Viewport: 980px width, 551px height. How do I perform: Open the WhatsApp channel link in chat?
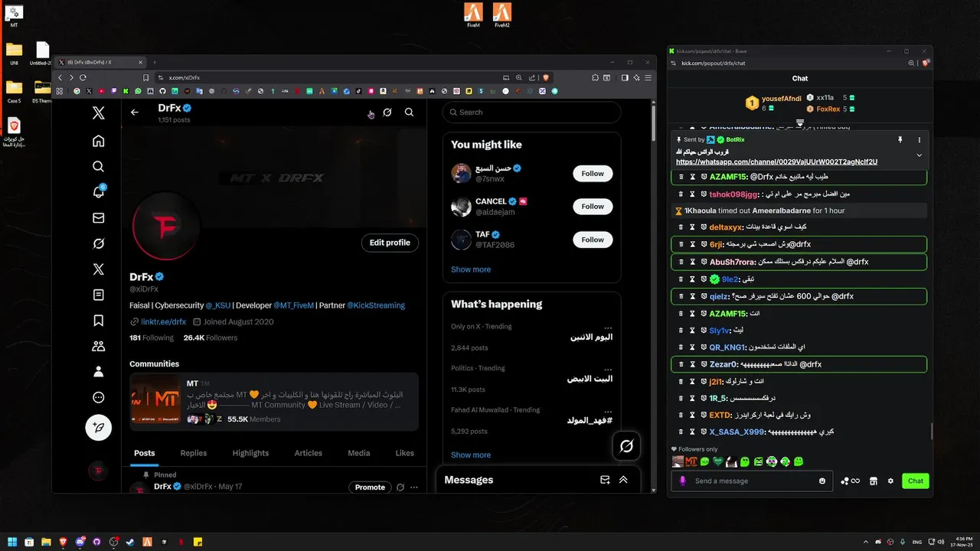point(776,162)
